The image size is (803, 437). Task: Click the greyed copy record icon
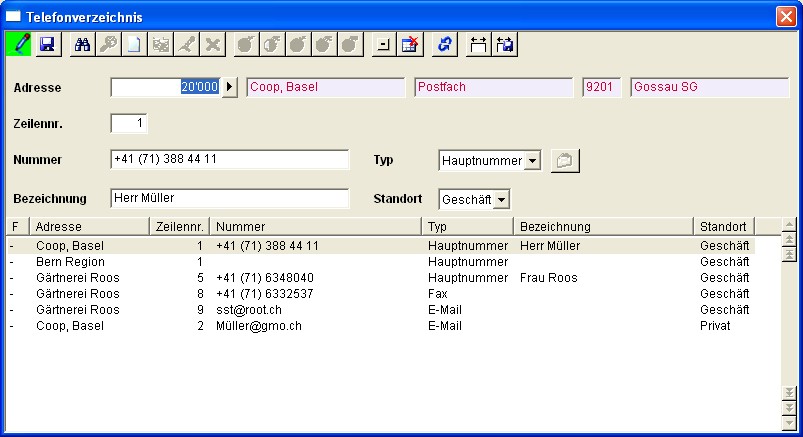160,44
